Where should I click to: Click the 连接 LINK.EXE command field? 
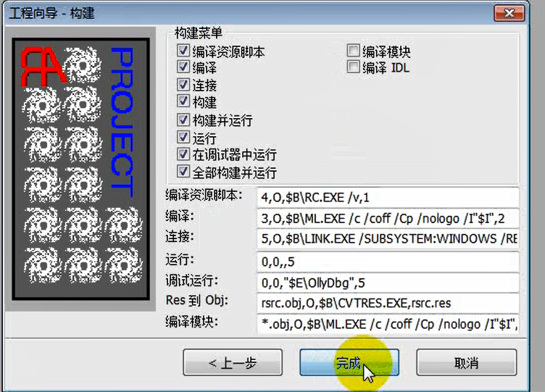click(x=388, y=239)
